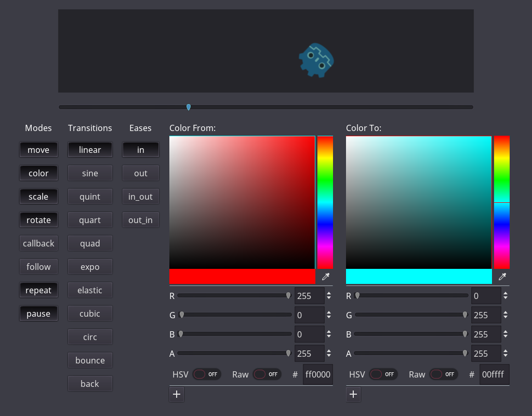The height and width of the screenshot is (416, 532).
Task: Toggle the pause mode button
Action: (38, 314)
